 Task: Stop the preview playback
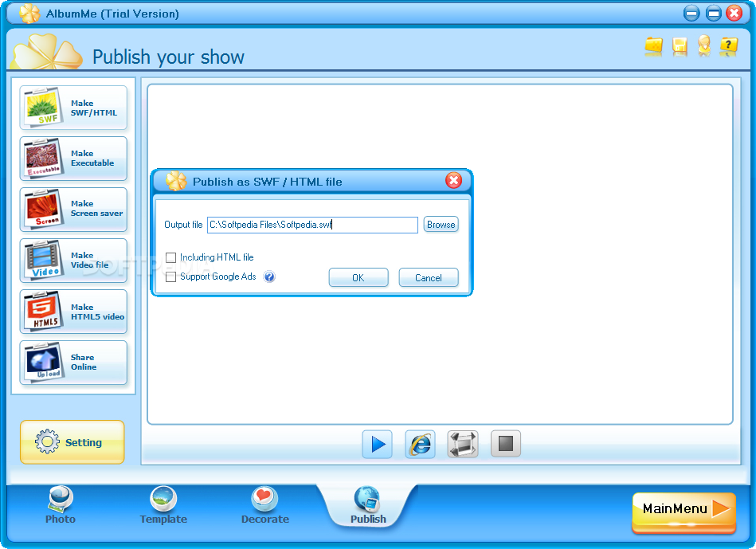pos(506,443)
